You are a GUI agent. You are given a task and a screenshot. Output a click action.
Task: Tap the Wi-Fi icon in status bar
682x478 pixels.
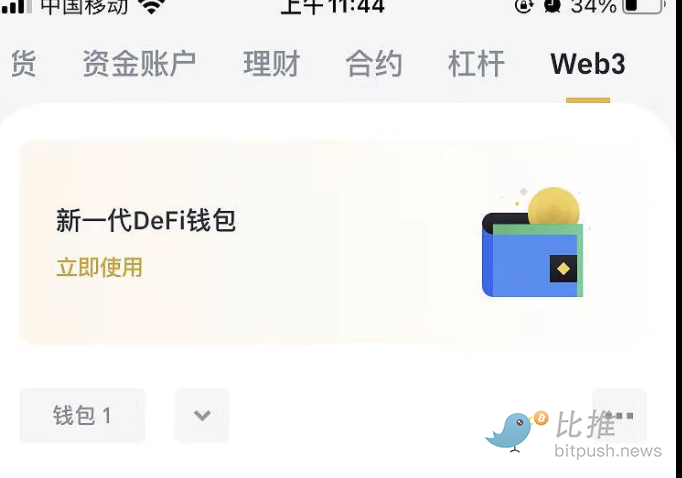(x=151, y=6)
